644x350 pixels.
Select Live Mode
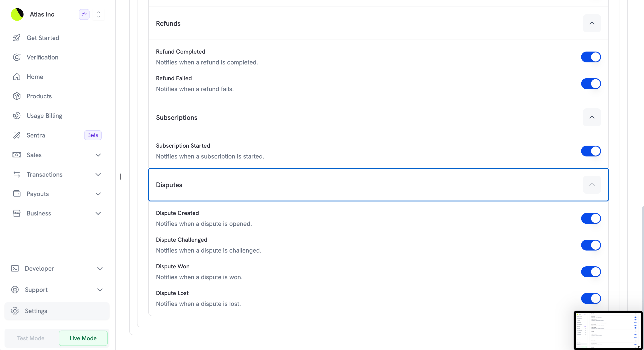[83, 338]
